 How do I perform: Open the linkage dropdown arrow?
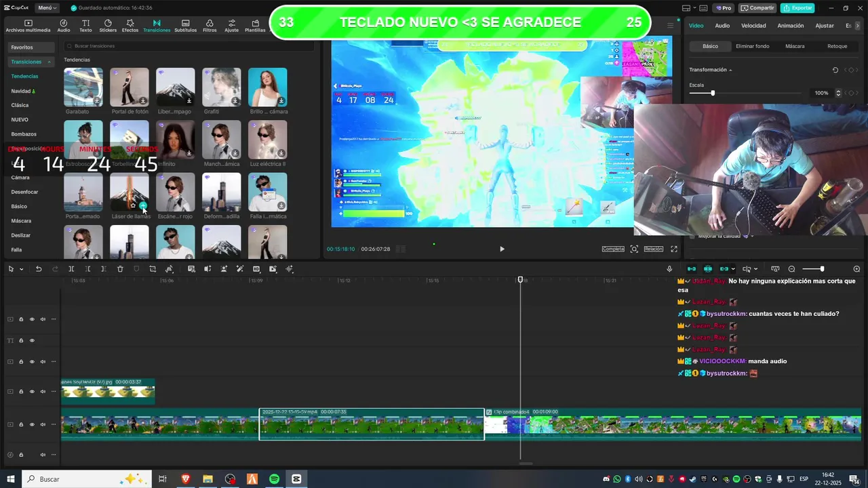tap(733, 269)
